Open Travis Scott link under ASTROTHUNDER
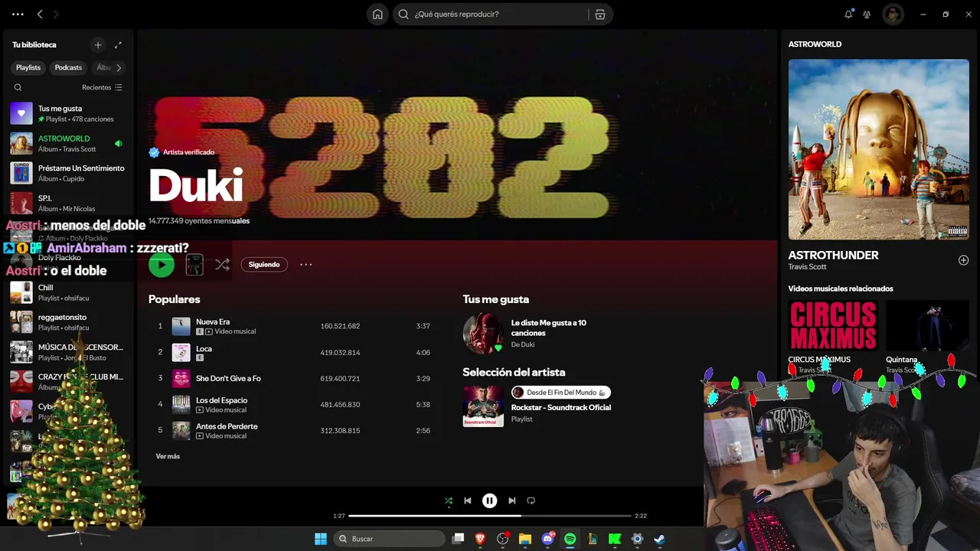The width and height of the screenshot is (980, 551). click(x=807, y=267)
